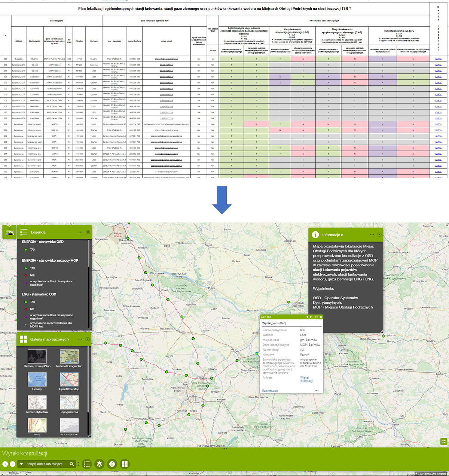This screenshot has height=476, width=449.
Task: Show next feature in the popup
Action: click(x=311, y=317)
